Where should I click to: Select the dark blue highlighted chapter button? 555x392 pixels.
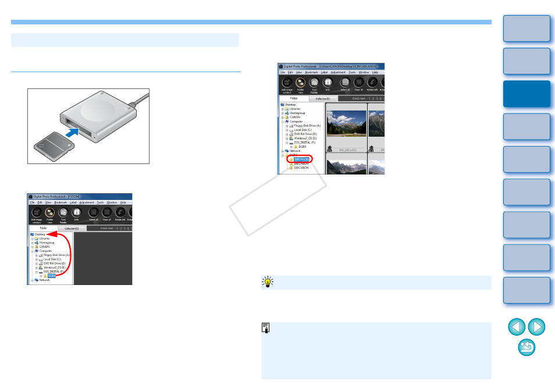[526, 94]
